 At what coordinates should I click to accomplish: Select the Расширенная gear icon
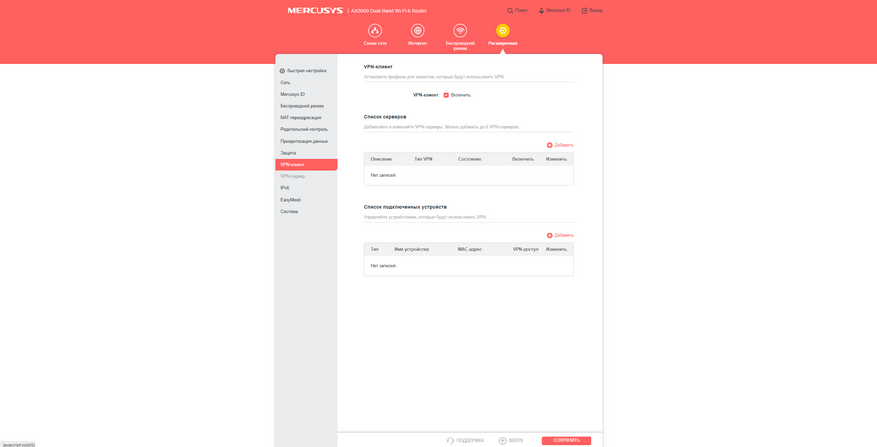pos(503,31)
